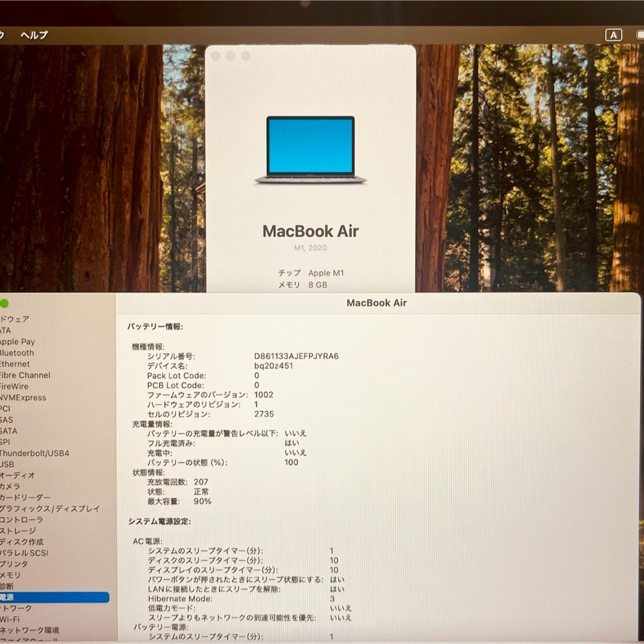The height and width of the screenshot is (644, 644).
Task: Select ディスク作成 in the sidebar
Action: pyautogui.click(x=22, y=541)
